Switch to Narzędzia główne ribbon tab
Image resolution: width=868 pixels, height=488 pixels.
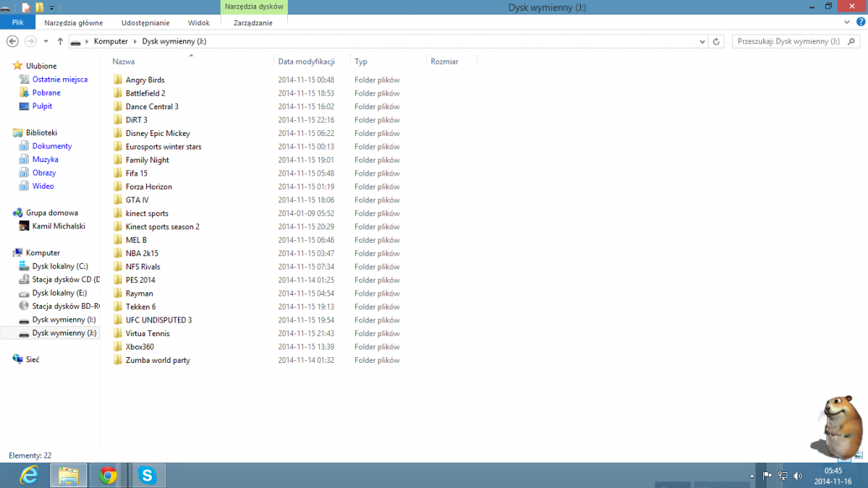[74, 22]
